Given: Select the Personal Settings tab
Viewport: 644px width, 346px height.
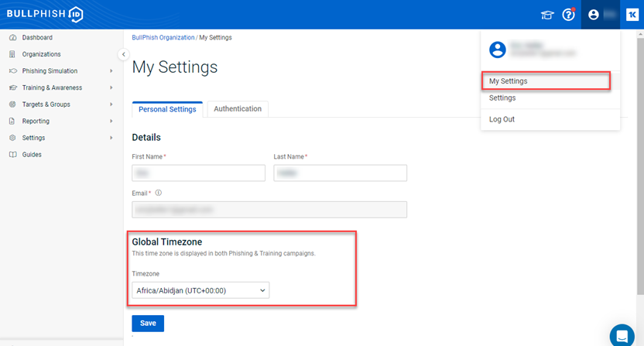Looking at the screenshot, I should 167,109.
